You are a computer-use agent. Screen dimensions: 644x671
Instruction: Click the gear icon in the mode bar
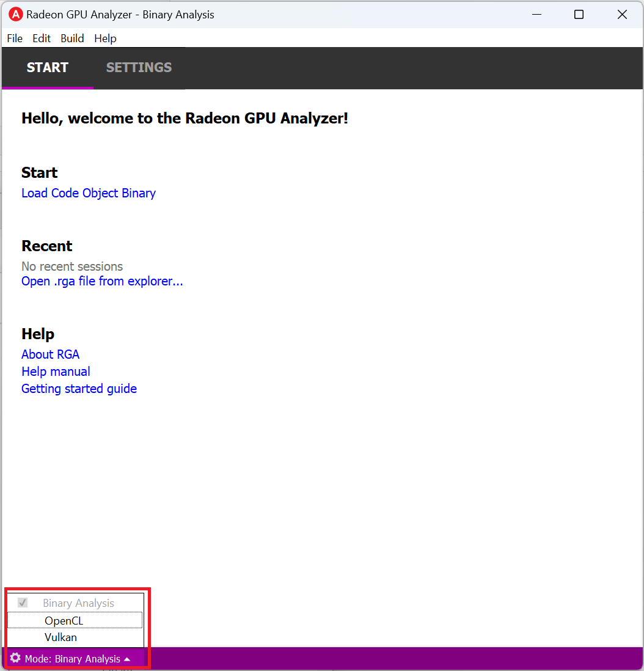click(x=15, y=658)
